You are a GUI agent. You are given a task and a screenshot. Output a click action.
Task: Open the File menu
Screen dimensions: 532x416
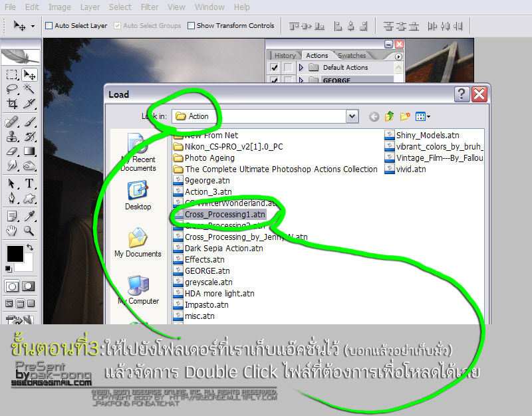click(x=10, y=7)
